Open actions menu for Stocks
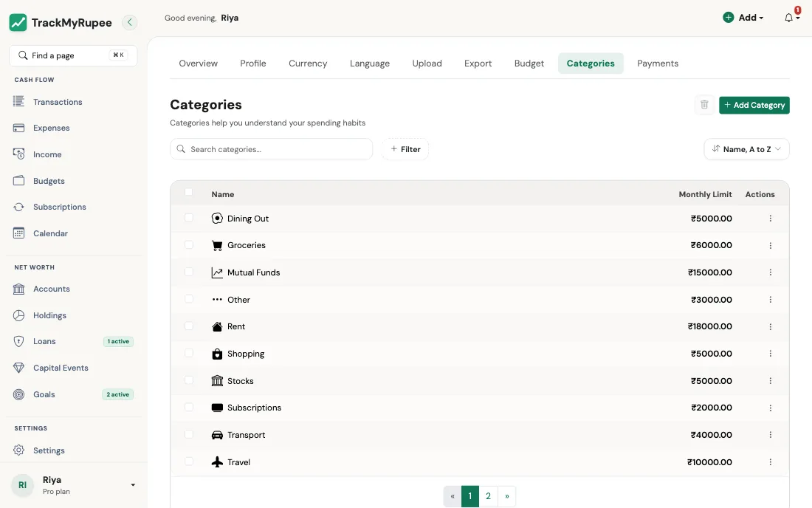Screen dimensions: 812x508 coord(770,380)
